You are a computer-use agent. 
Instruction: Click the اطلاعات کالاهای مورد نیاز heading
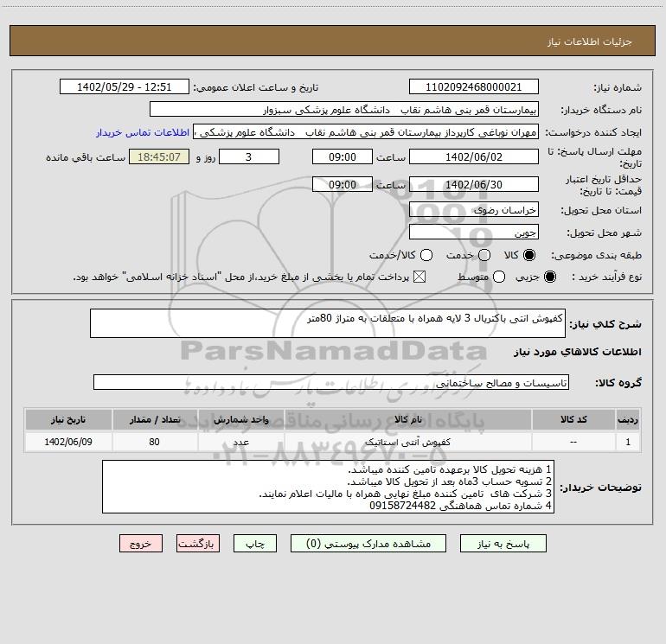(578, 352)
